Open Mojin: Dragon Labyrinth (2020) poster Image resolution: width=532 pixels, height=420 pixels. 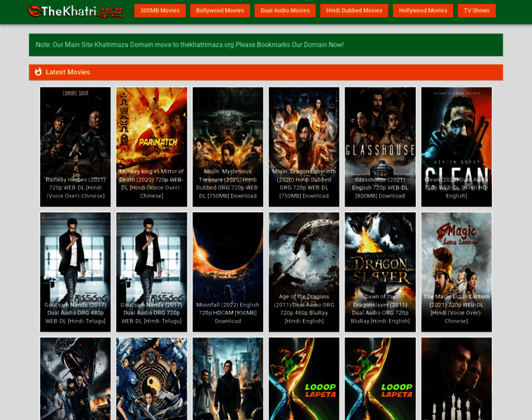click(304, 146)
